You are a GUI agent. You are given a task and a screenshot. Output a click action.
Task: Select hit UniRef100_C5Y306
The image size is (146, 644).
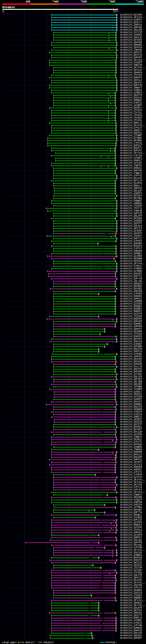(131, 75)
